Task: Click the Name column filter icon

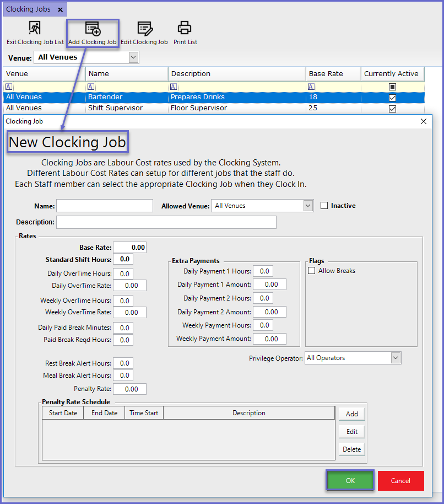Action: click(91, 87)
